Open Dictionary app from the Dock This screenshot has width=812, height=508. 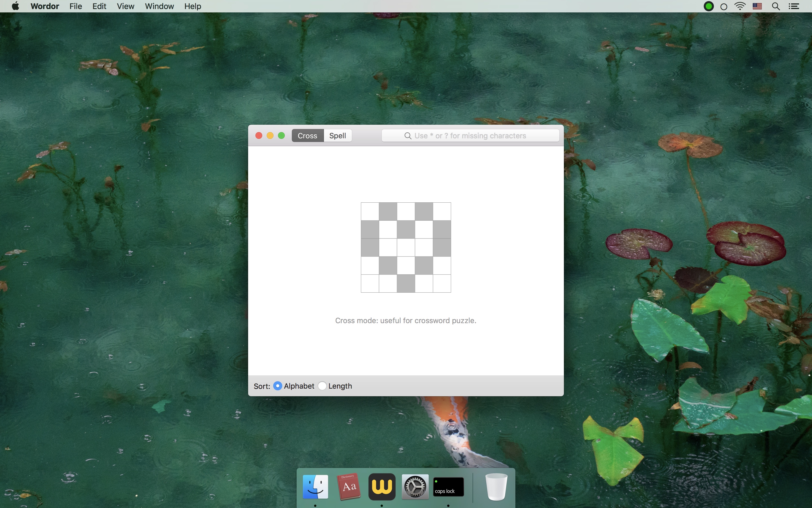[x=348, y=487]
